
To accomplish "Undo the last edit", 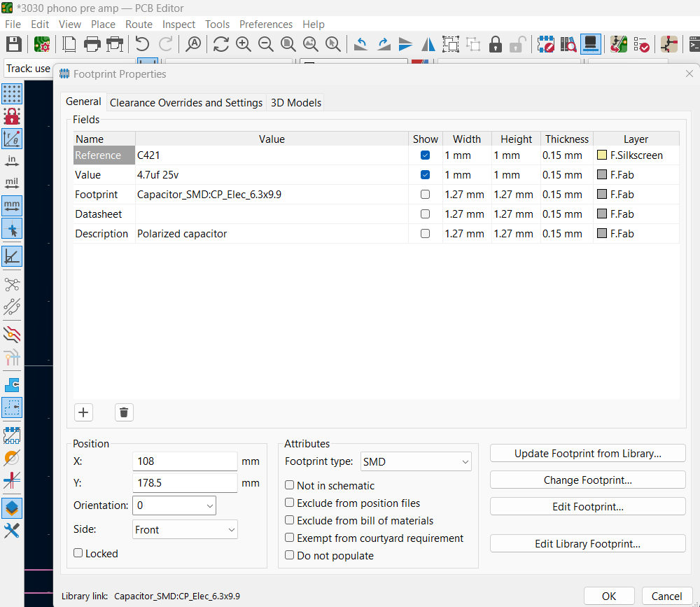I will click(142, 44).
